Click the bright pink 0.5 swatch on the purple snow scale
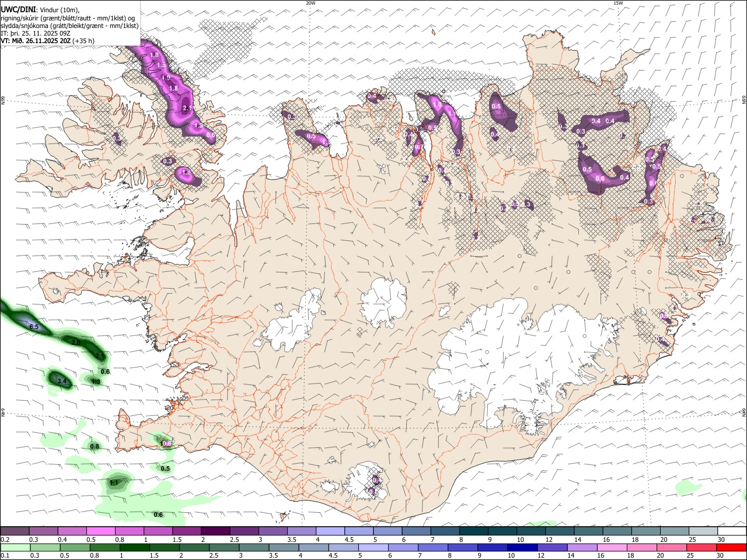The height and width of the screenshot is (560, 747). pos(100,531)
